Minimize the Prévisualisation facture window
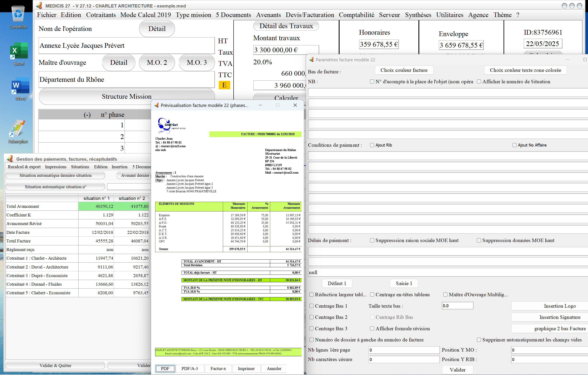 tap(260, 105)
